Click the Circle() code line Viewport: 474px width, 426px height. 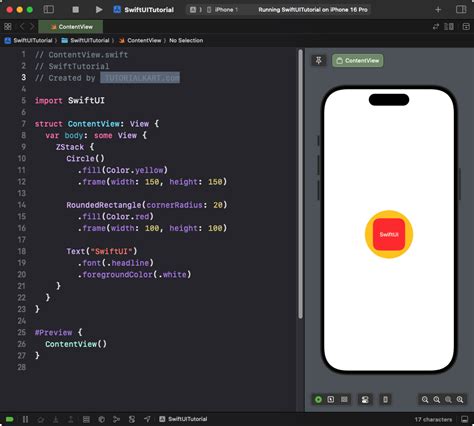(85, 158)
